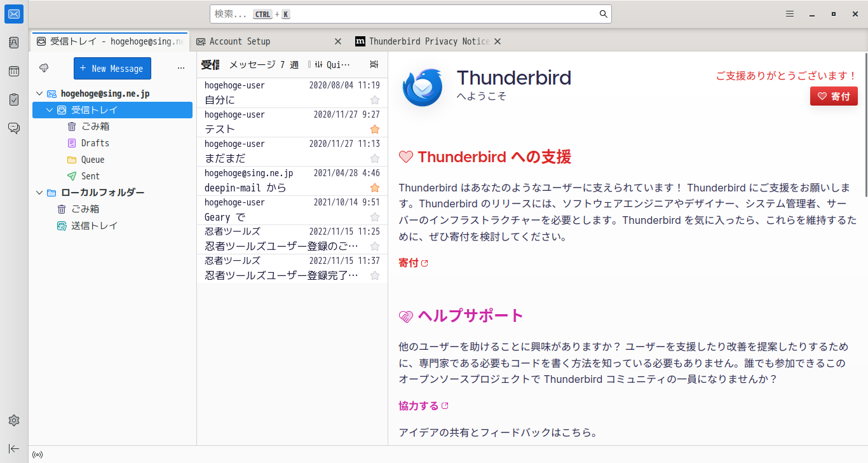The width and height of the screenshot is (868, 463).
Task: Collapse the ローカルフォルダー tree
Action: [39, 193]
